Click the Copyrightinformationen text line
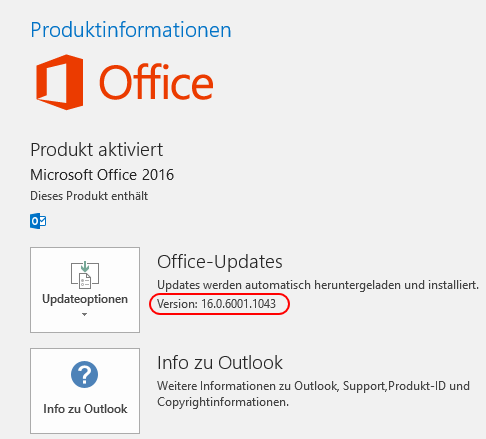486x439 pixels. coord(223,402)
